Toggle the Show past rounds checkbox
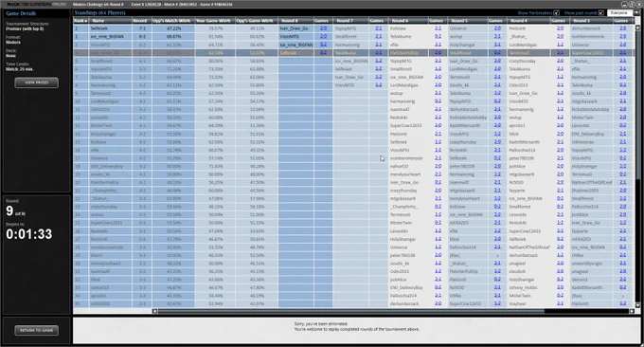Screen dimensions: 644x347 (600, 12)
